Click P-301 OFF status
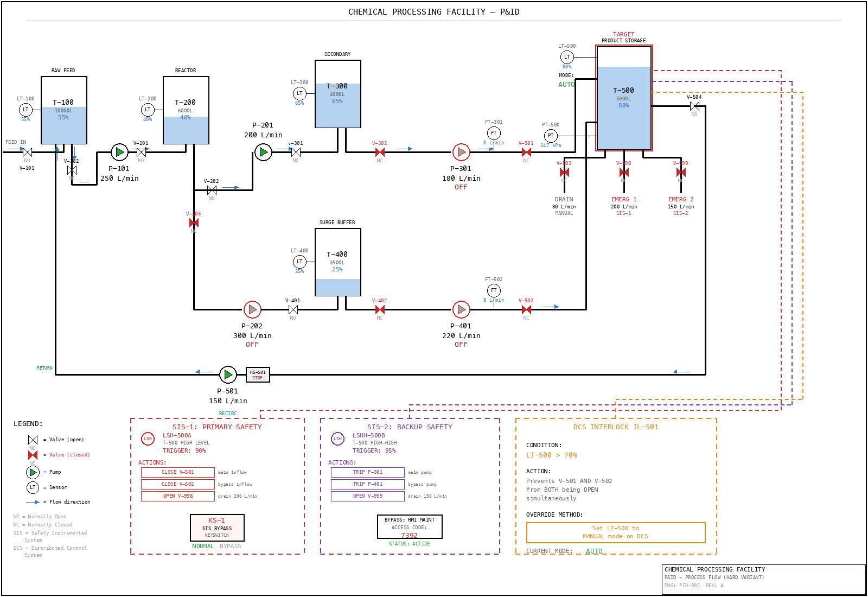This screenshot has height=597, width=868. (x=461, y=187)
